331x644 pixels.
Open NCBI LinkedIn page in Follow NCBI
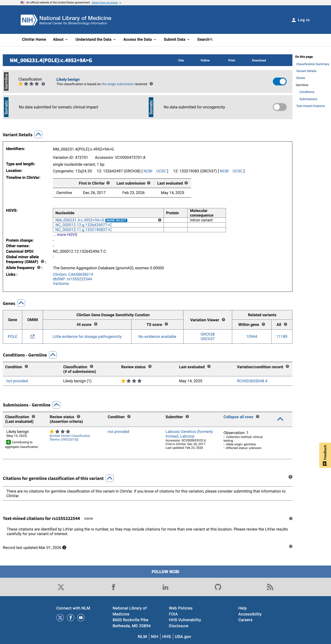coord(165,587)
